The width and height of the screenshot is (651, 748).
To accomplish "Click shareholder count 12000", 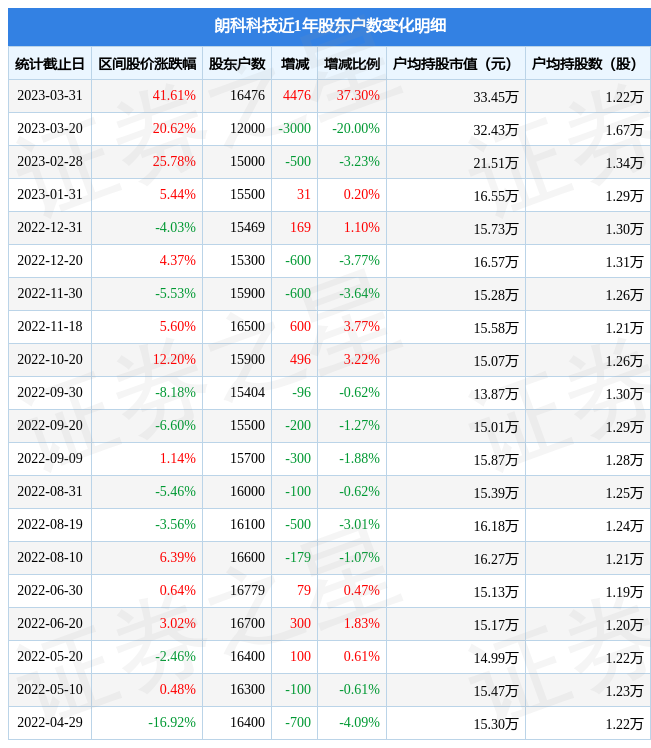I will tap(248, 128).
